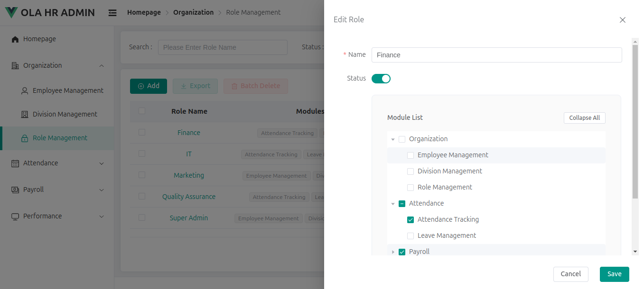Click the Attendance calendar icon in sidebar
Screen dimensions: 644x289
point(15,163)
